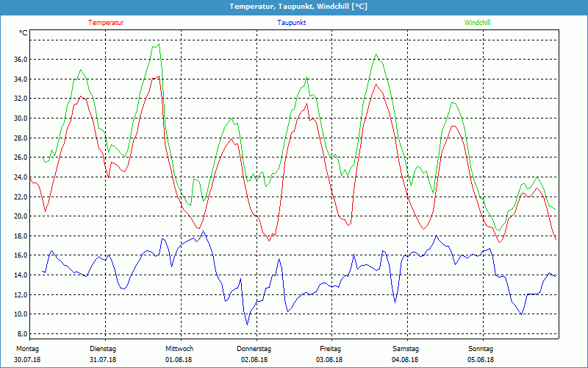Click the date 05.08.18

tap(481, 360)
